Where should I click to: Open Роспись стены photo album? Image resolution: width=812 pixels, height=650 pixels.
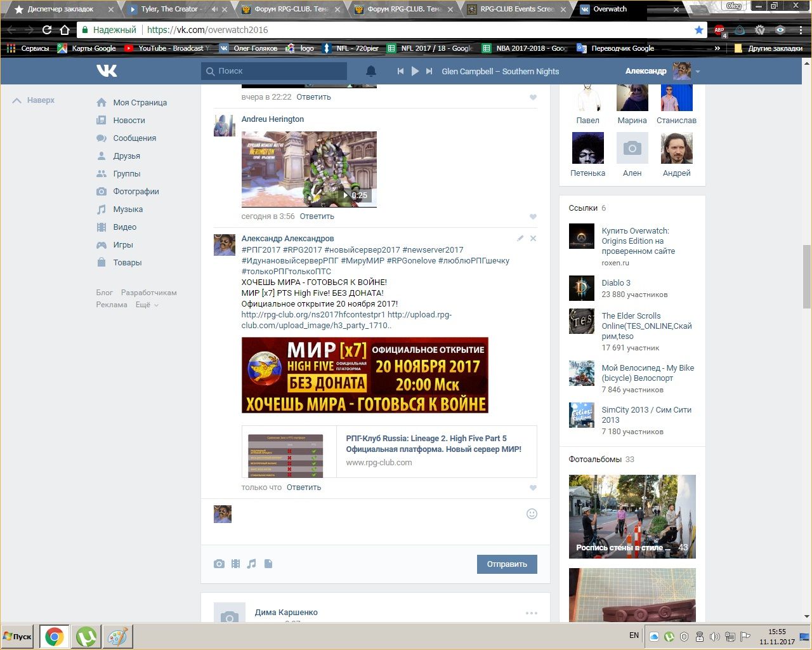pos(632,517)
